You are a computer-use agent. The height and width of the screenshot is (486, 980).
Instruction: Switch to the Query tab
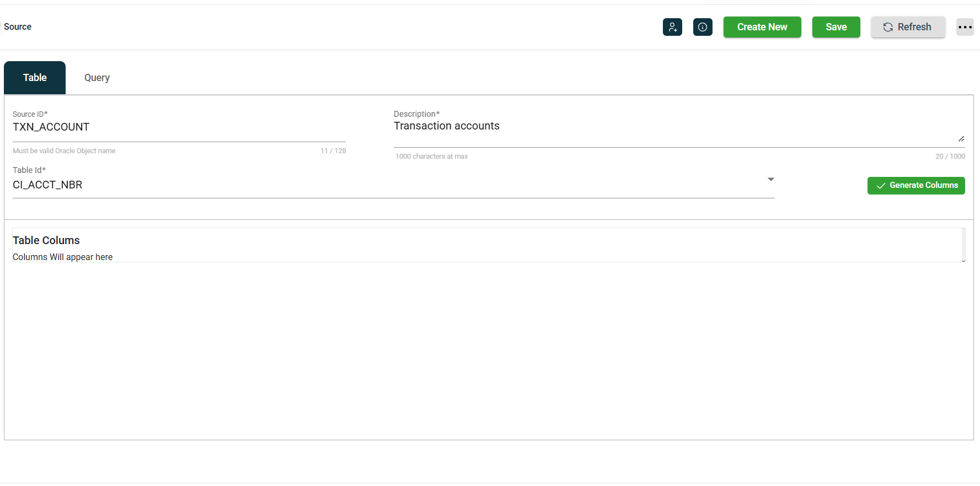97,78
